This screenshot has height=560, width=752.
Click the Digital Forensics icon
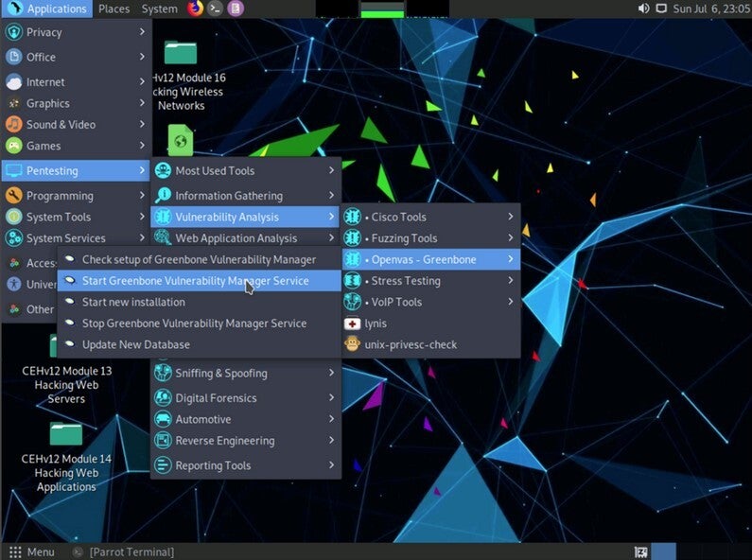[x=163, y=397]
